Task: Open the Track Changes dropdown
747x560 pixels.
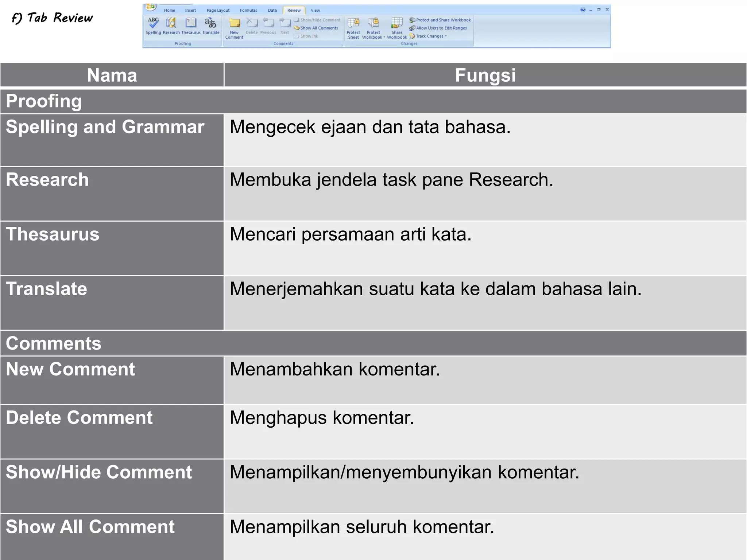Action: pos(428,36)
